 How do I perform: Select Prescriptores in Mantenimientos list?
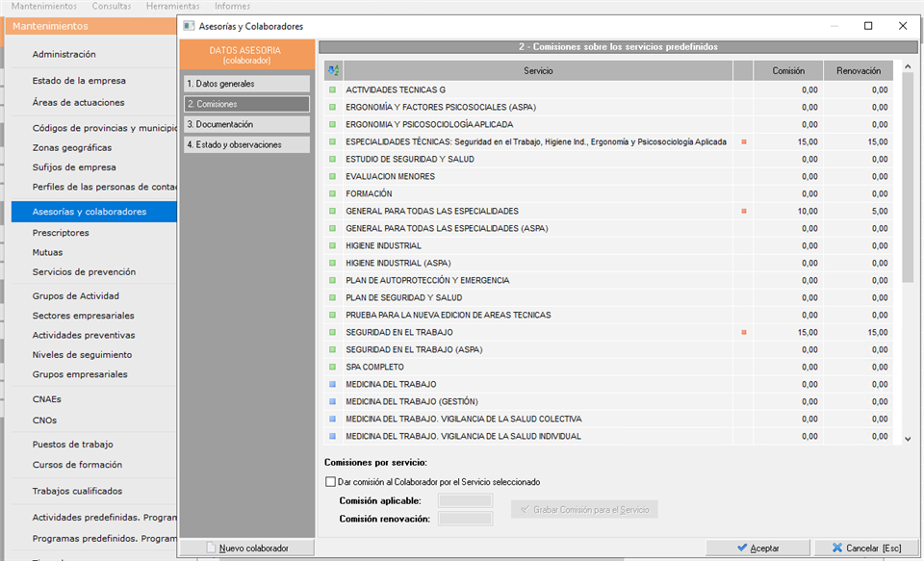tap(61, 233)
